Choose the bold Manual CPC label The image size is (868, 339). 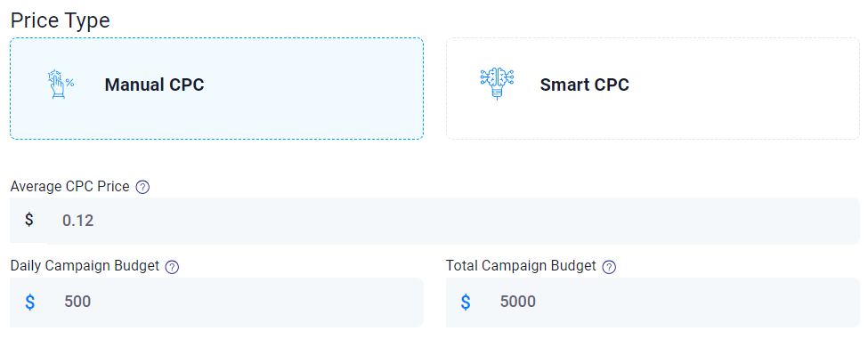click(x=154, y=85)
